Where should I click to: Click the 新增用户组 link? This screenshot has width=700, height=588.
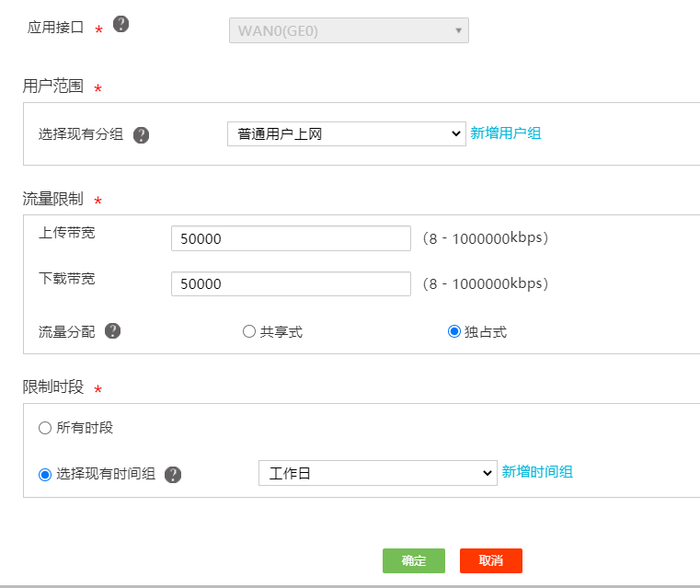pos(505,133)
